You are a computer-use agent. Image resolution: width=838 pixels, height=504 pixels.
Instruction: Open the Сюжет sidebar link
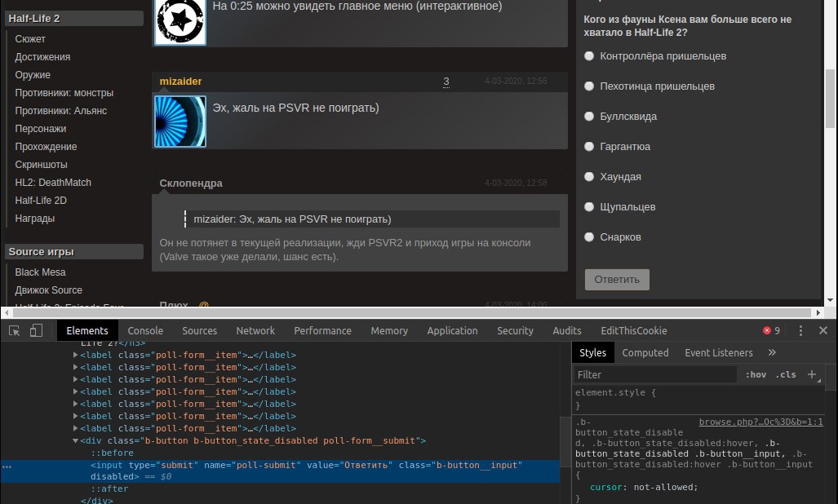click(x=30, y=39)
